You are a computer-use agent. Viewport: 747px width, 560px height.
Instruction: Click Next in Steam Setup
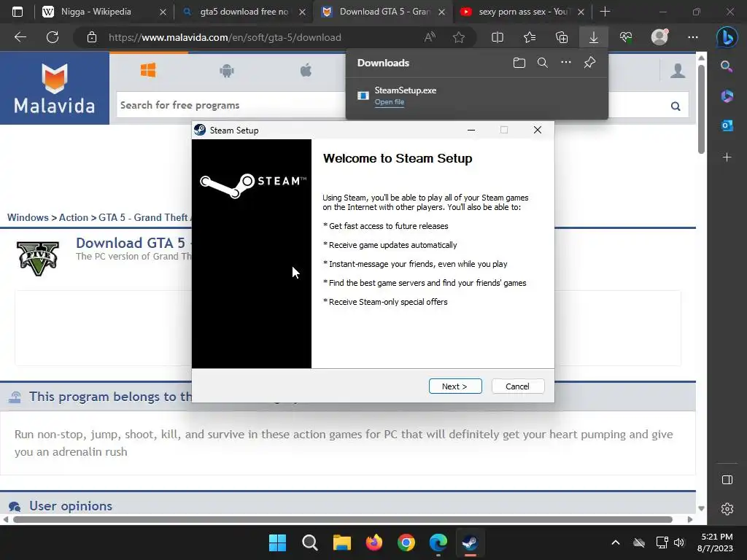pos(455,386)
